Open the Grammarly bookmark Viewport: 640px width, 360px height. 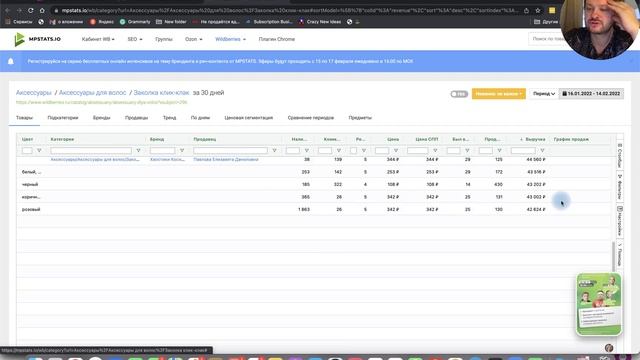point(135,22)
